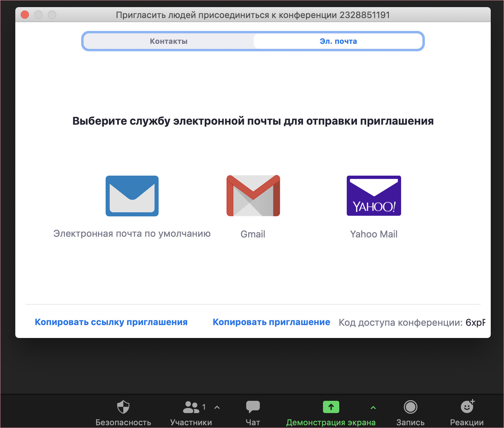The image size is (504, 428).
Task: Start screen sharing with green arrow icon
Action: pos(331,407)
